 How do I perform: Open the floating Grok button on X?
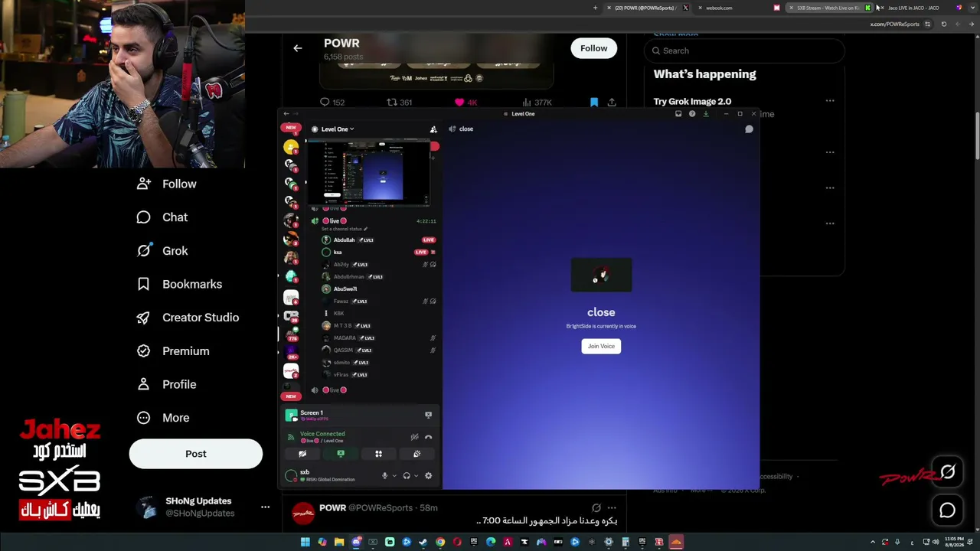click(x=948, y=472)
